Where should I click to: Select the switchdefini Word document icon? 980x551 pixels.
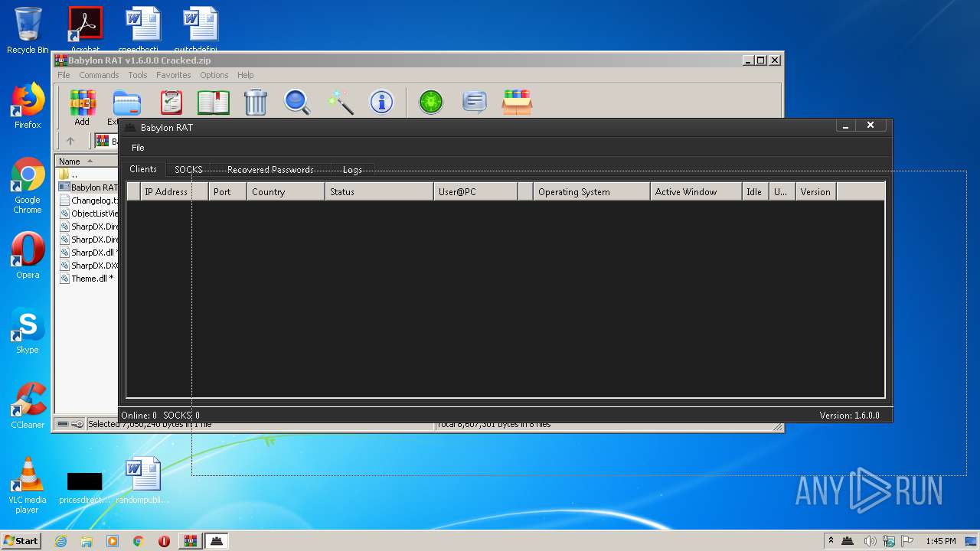[201, 29]
